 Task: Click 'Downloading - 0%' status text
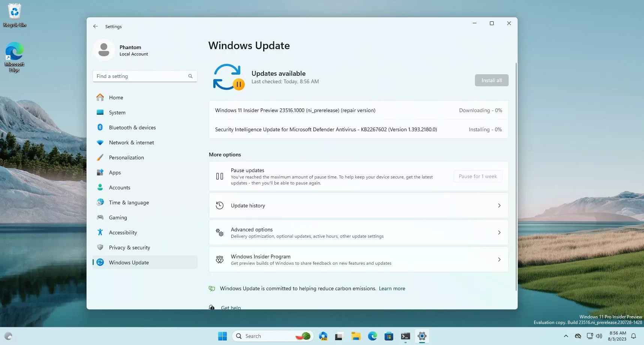(481, 110)
